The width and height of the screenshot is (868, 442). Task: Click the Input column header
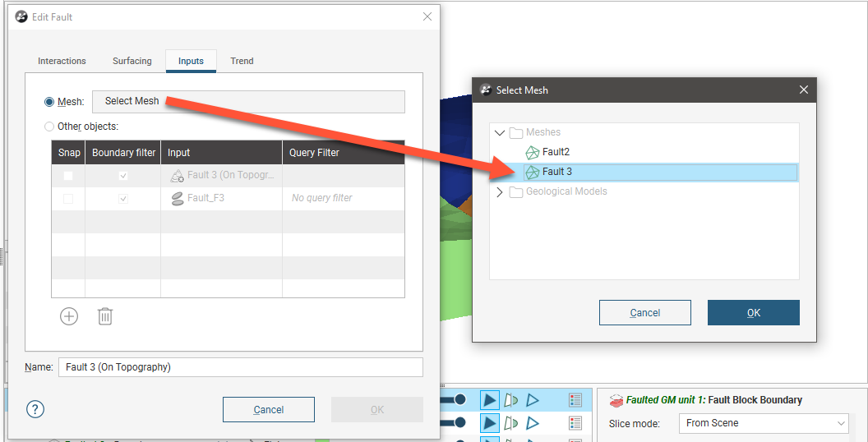coord(222,153)
